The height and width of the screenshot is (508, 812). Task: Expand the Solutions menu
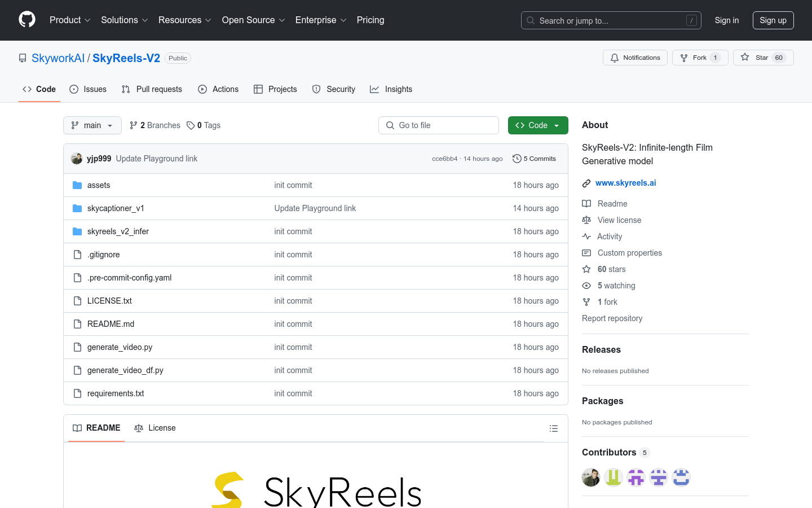(124, 20)
